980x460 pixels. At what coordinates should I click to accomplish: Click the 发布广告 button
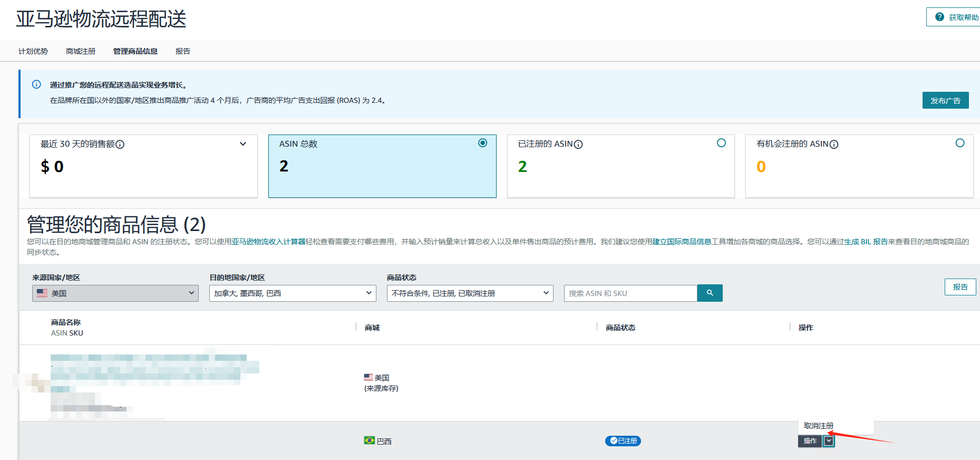945,100
